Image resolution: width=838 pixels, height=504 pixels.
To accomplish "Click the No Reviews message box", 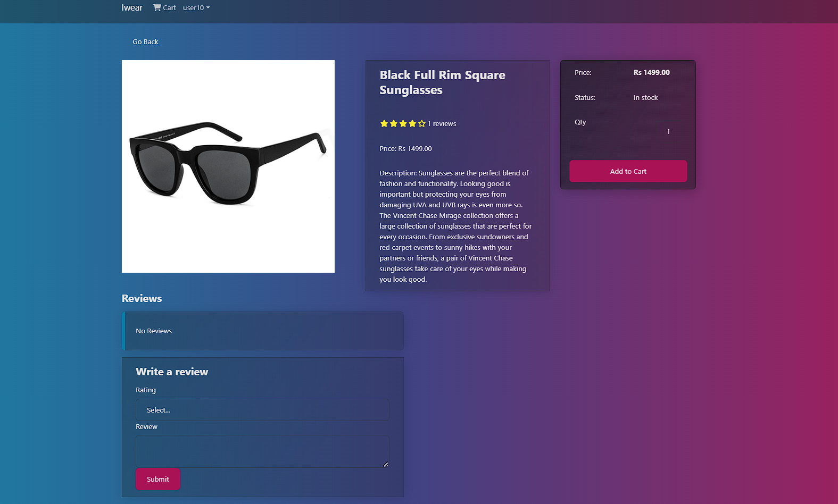I will pos(263,331).
